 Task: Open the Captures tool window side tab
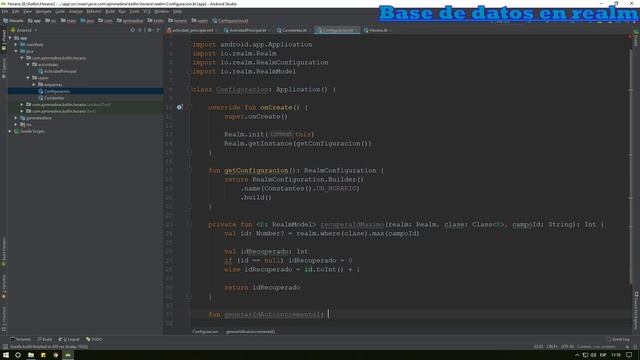click(x=4, y=68)
